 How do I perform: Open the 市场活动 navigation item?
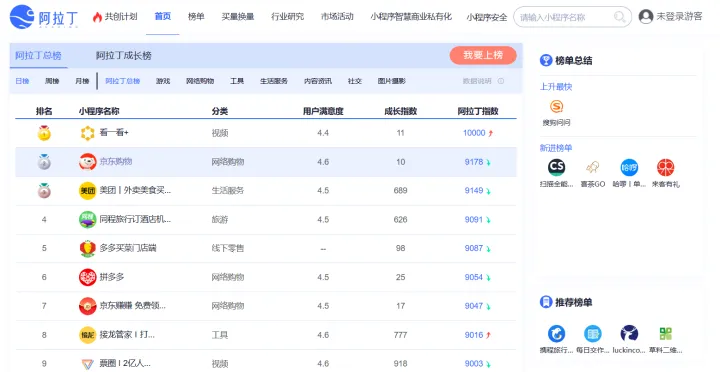coord(337,17)
